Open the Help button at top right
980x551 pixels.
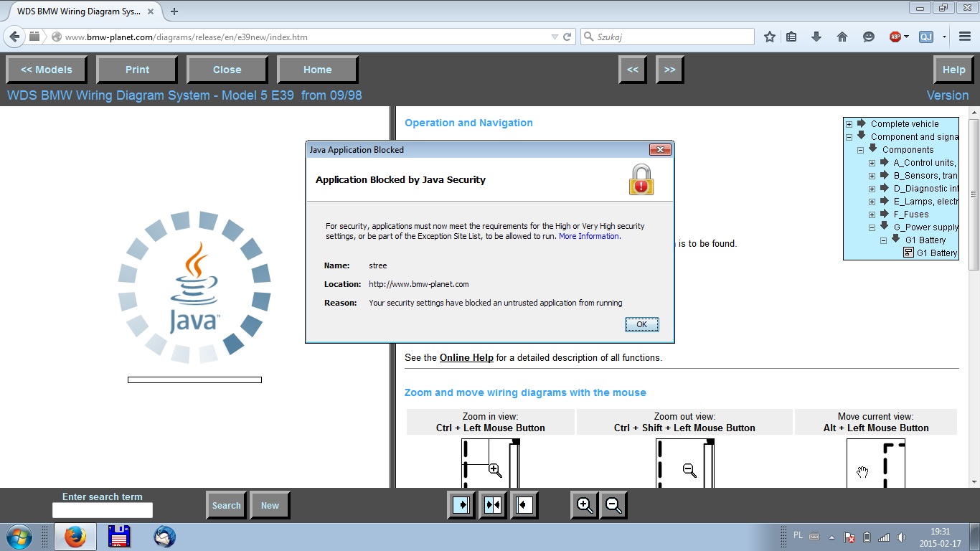click(x=954, y=70)
